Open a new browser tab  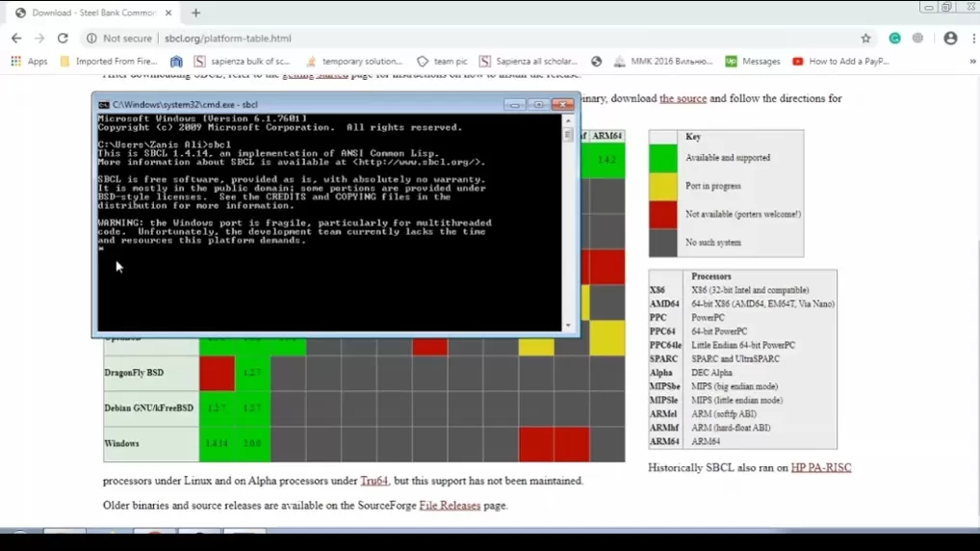pyautogui.click(x=196, y=13)
